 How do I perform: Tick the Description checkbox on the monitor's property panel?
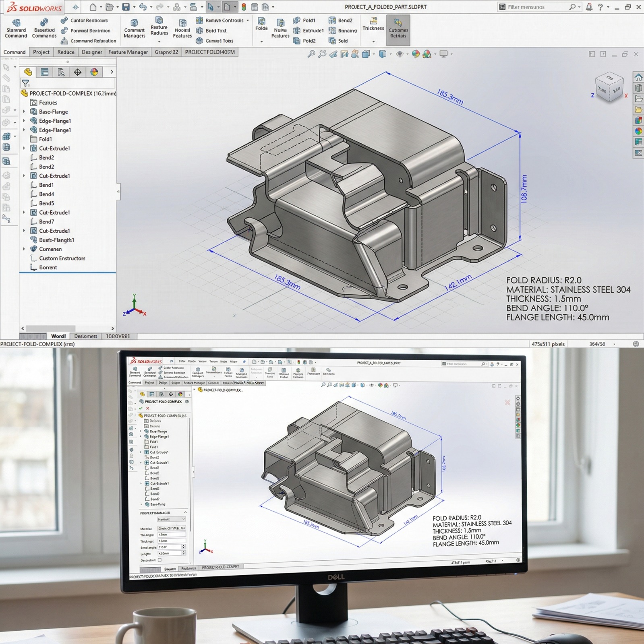click(159, 560)
